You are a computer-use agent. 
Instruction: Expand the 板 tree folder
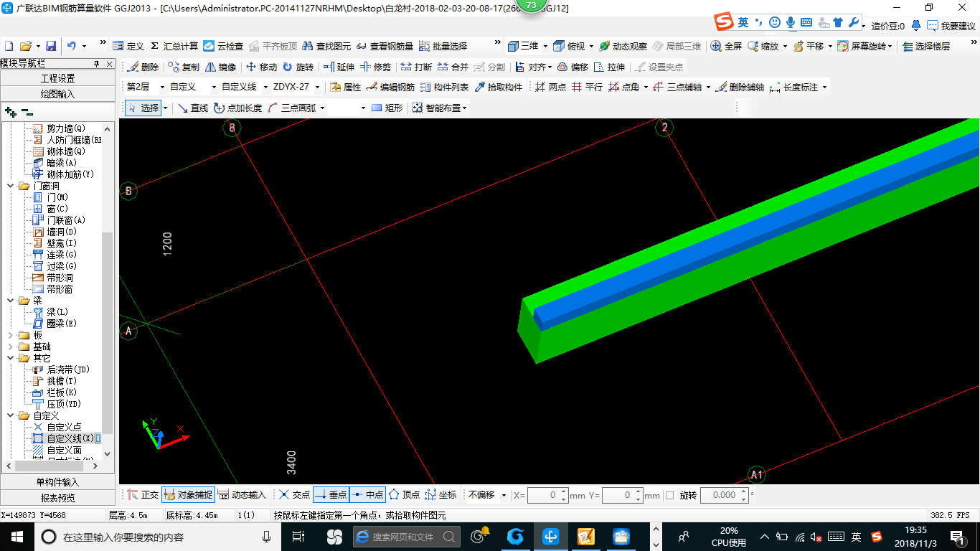(10, 335)
